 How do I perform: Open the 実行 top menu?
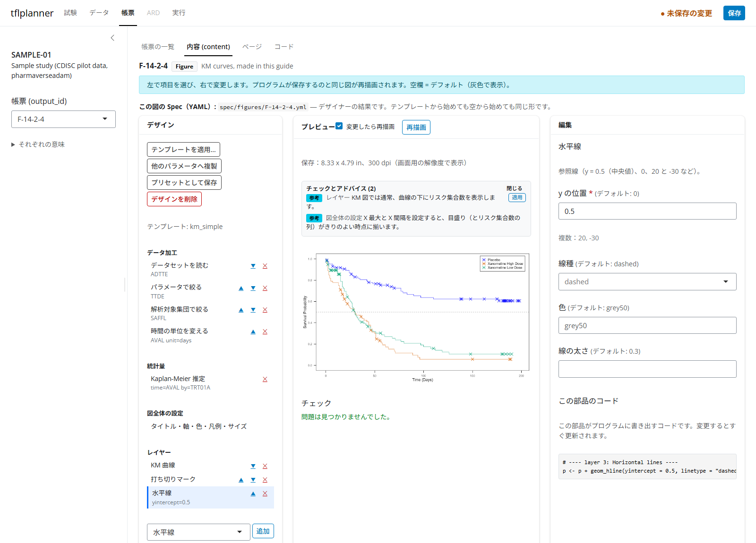pos(179,13)
